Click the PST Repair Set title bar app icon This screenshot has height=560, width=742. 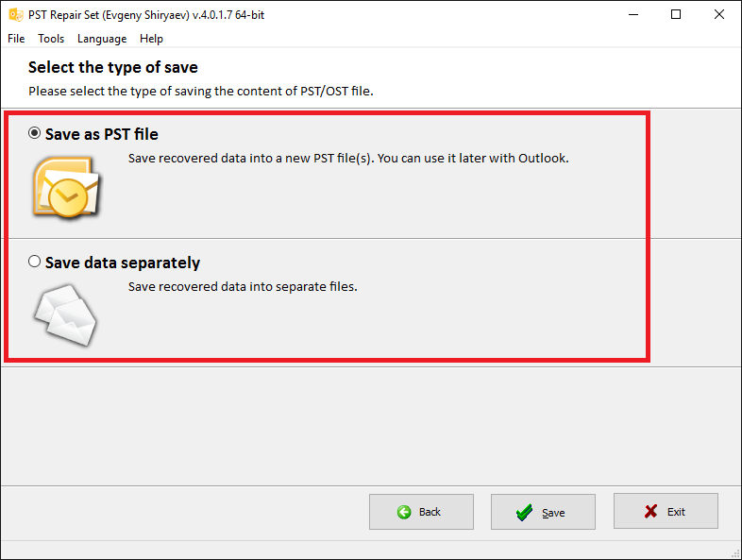[16, 15]
